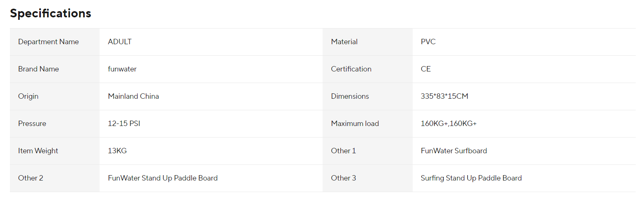Screen dimensions: 644x202
Task: Click the CE certification value
Action: [426, 69]
